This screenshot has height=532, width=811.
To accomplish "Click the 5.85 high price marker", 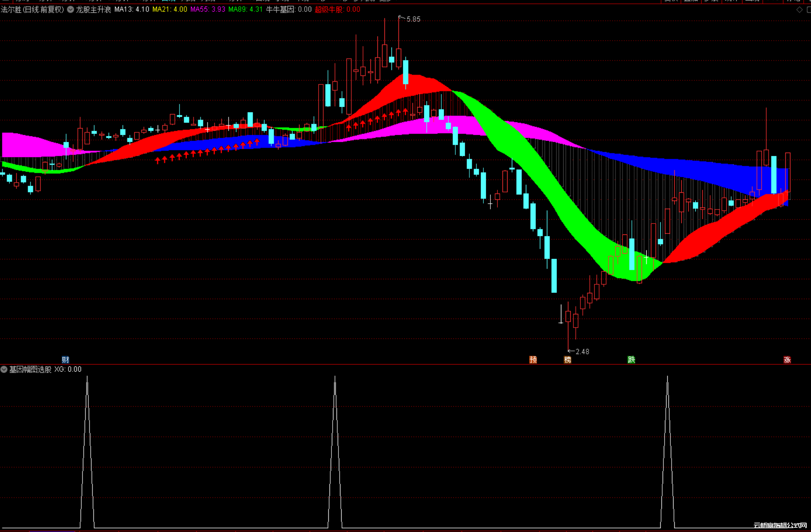I will [413, 19].
